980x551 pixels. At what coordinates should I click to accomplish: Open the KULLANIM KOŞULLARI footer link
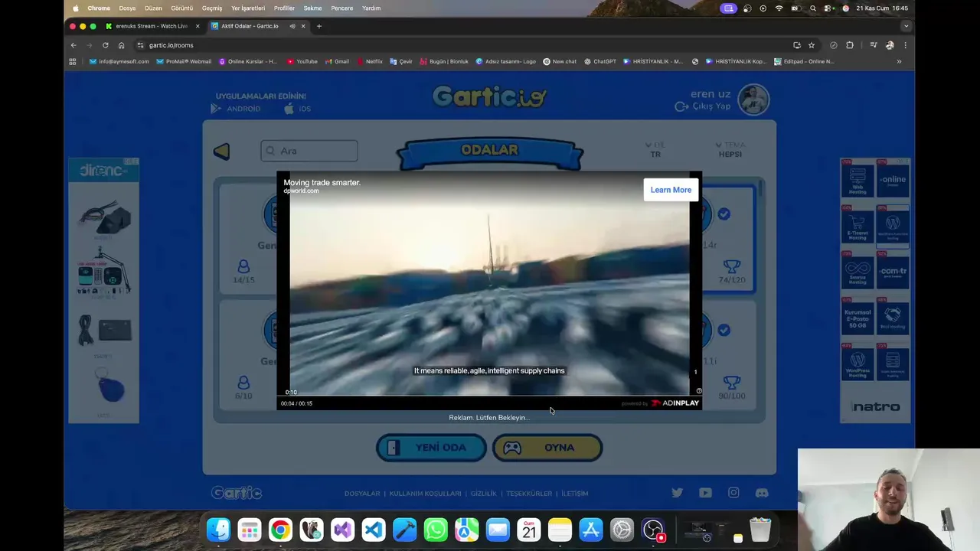pyautogui.click(x=425, y=494)
